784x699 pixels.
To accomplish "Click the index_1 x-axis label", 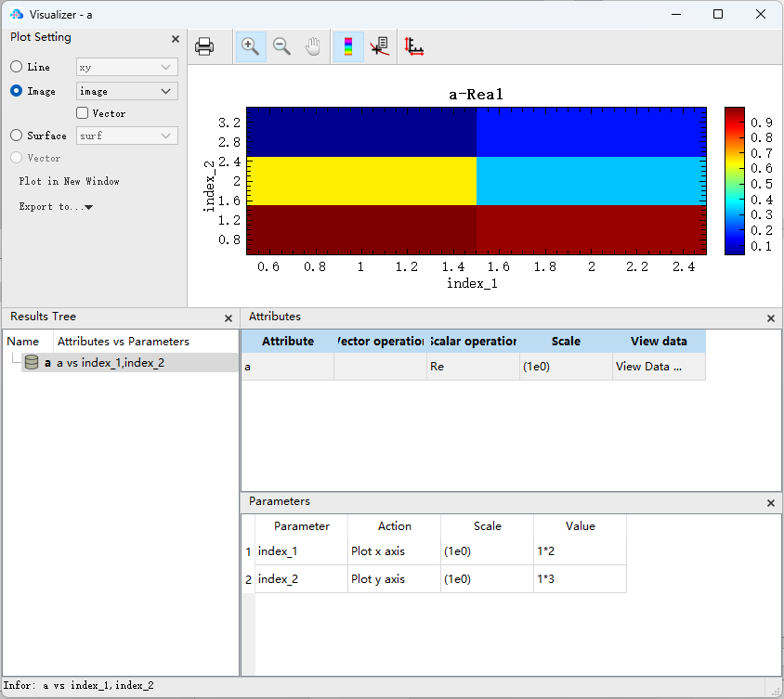I will 472,283.
